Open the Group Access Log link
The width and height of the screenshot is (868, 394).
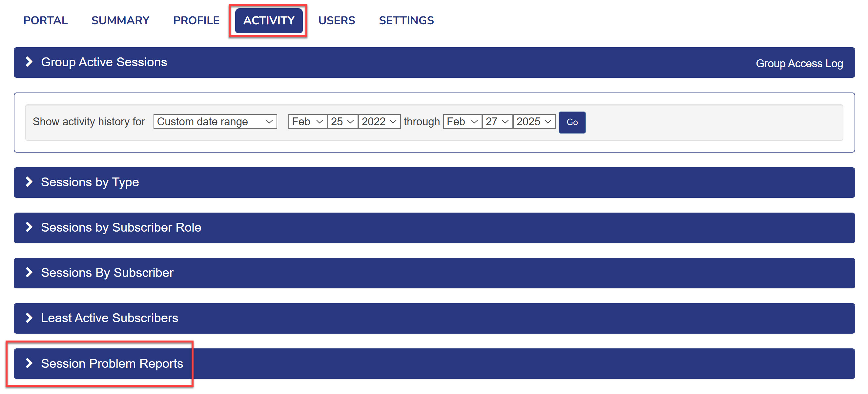(x=799, y=63)
